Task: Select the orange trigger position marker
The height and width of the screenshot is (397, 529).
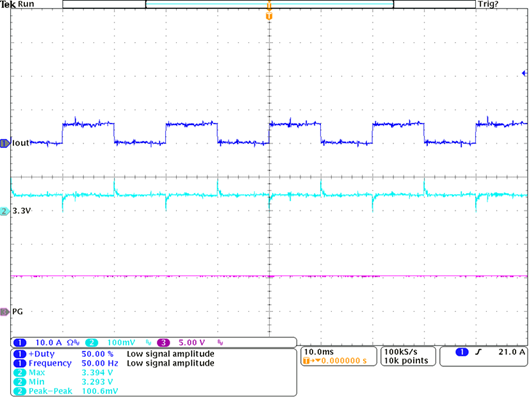Action: [x=269, y=16]
